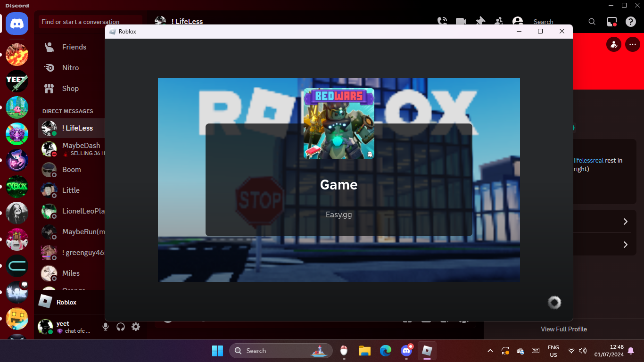Click the Roblox window title bar icon
Viewport: 644px width, 362px height.
tap(112, 32)
